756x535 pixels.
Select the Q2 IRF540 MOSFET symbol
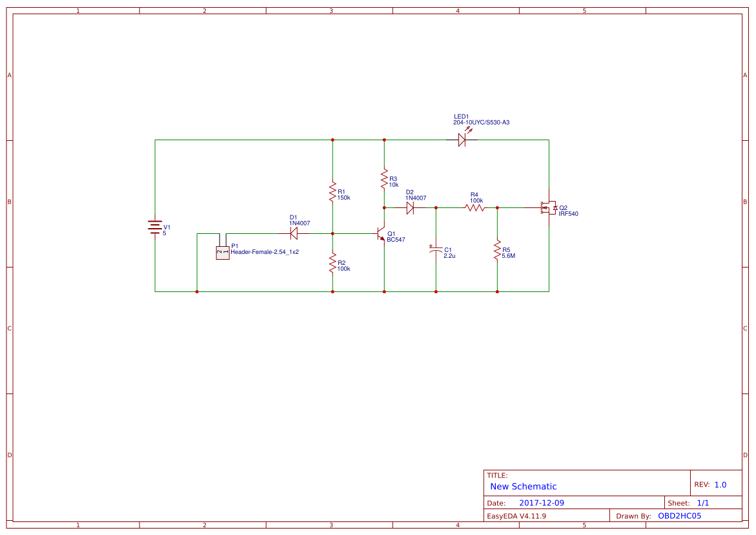click(549, 208)
